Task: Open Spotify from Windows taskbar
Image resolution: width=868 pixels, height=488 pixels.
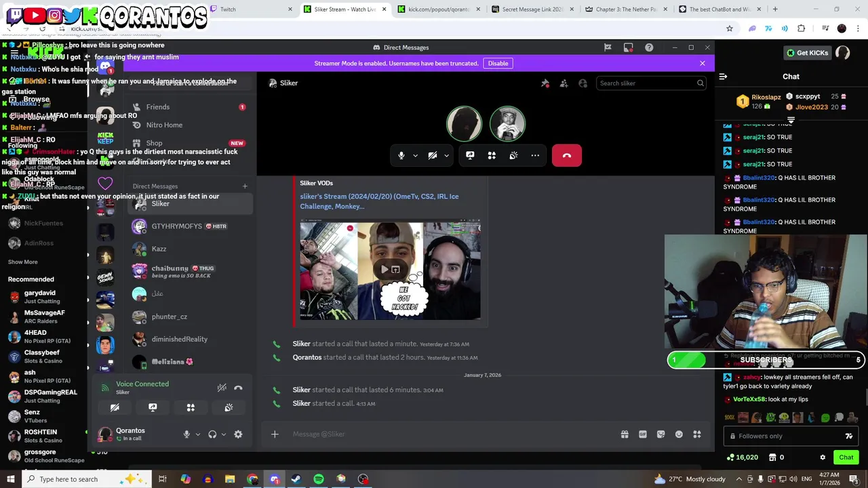Action: (319, 479)
